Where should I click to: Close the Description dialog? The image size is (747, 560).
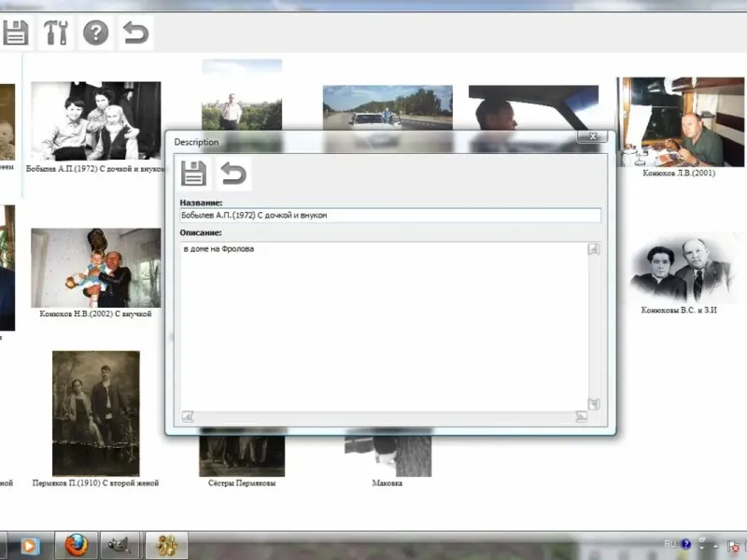(x=593, y=136)
